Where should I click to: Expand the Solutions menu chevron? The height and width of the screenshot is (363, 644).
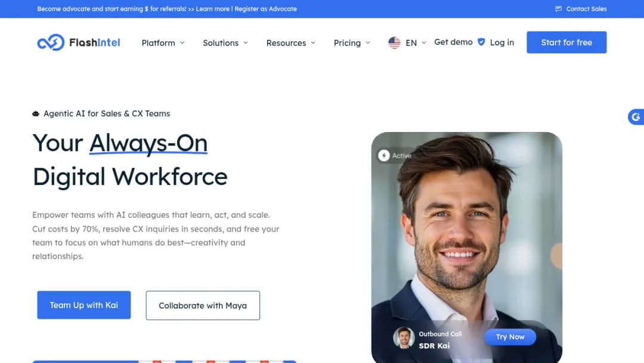246,43
